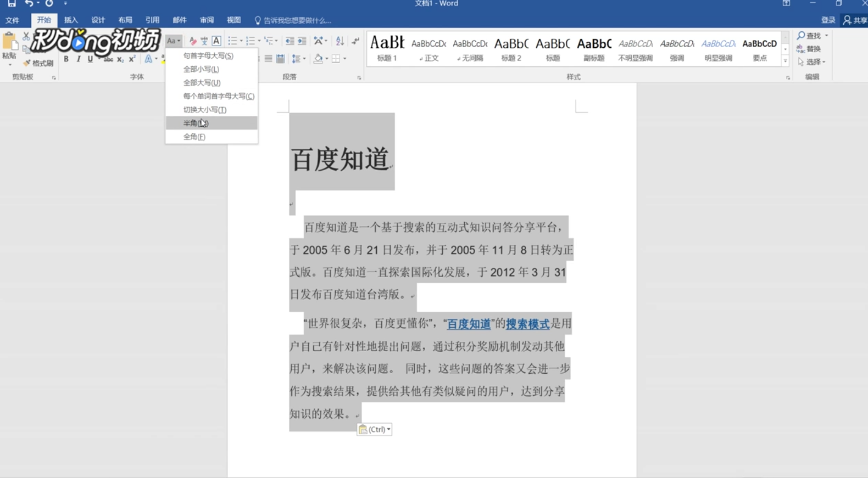Select 全角(F) menu option
Viewport: 868px width, 478px height.
[212, 137]
